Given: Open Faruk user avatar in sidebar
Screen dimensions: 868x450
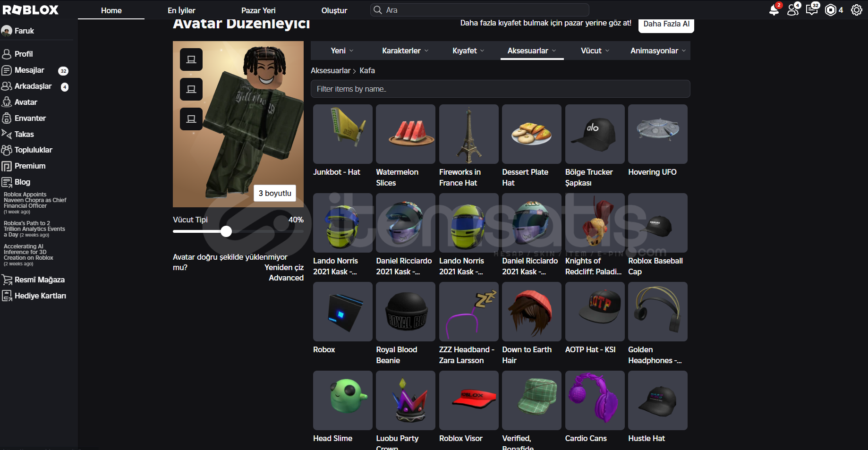Looking at the screenshot, I should coord(7,31).
